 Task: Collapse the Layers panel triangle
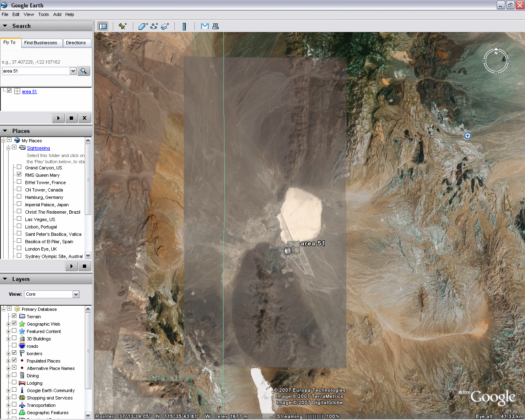click(5, 279)
